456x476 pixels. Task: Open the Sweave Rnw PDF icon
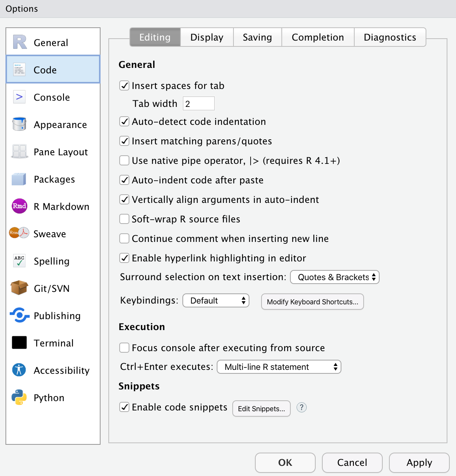coord(19,233)
